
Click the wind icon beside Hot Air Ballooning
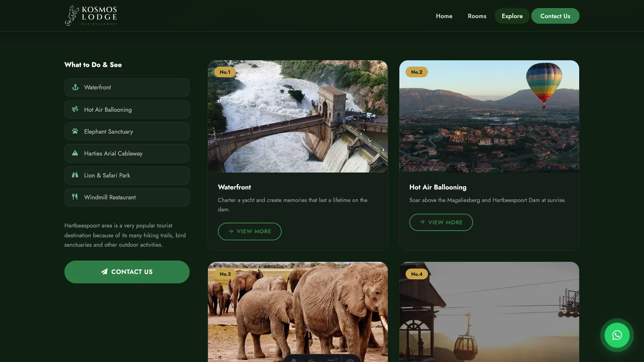[75, 109]
